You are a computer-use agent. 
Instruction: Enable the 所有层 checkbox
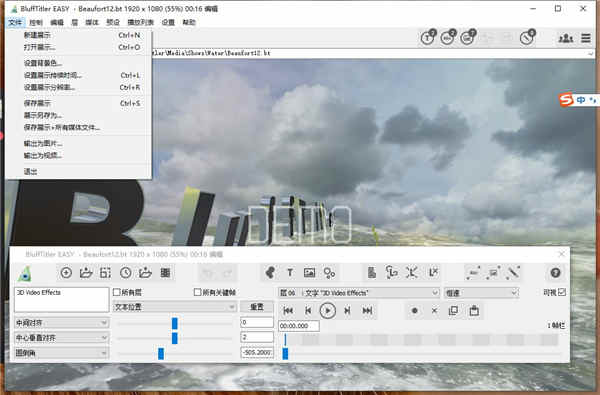117,292
